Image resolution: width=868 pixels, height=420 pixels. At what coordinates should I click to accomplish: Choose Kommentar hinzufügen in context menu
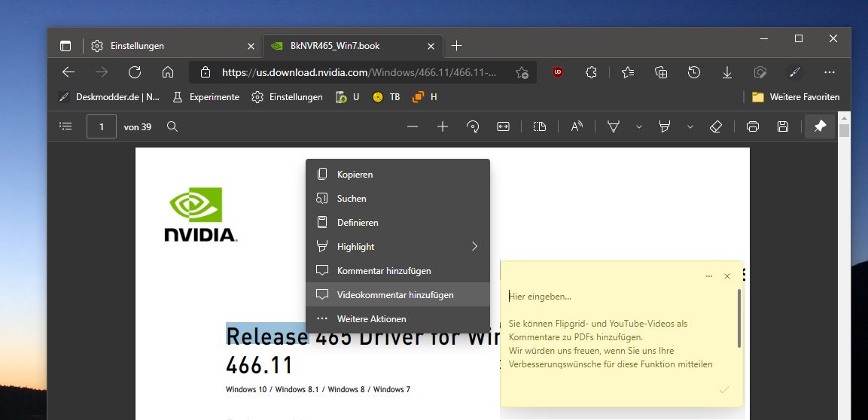397,271
